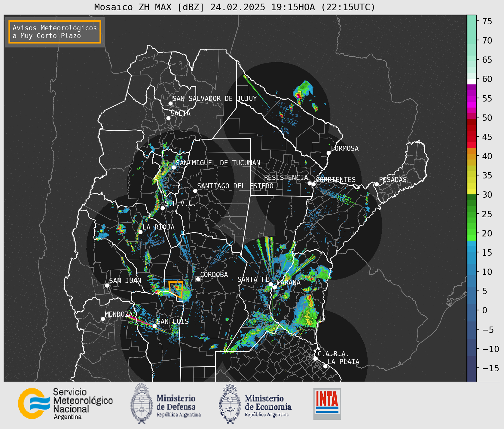Click the Ministerio de Defensa crest
Viewport: 504px width, 429px height.
142,403
